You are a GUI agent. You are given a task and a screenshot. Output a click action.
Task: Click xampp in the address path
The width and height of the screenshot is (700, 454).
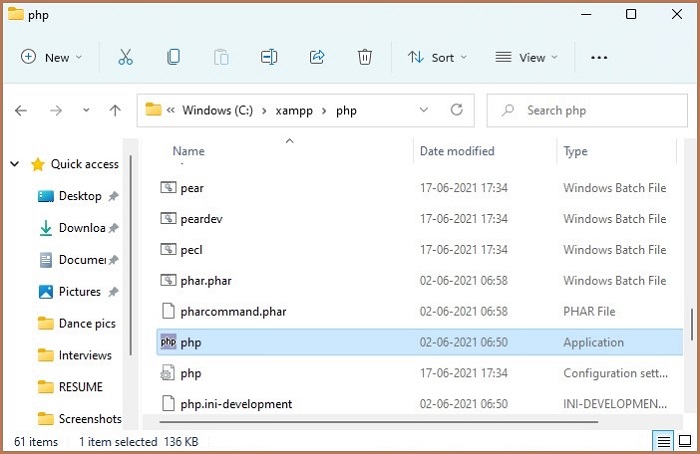(x=294, y=111)
